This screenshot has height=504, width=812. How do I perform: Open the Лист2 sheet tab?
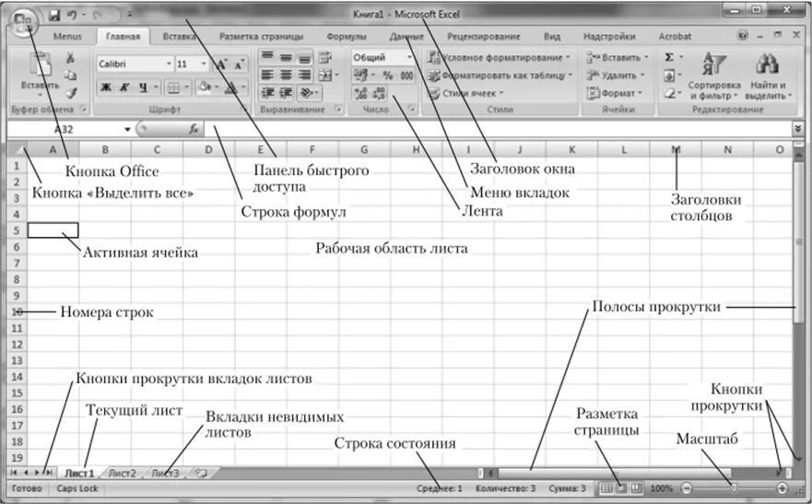click(x=123, y=473)
